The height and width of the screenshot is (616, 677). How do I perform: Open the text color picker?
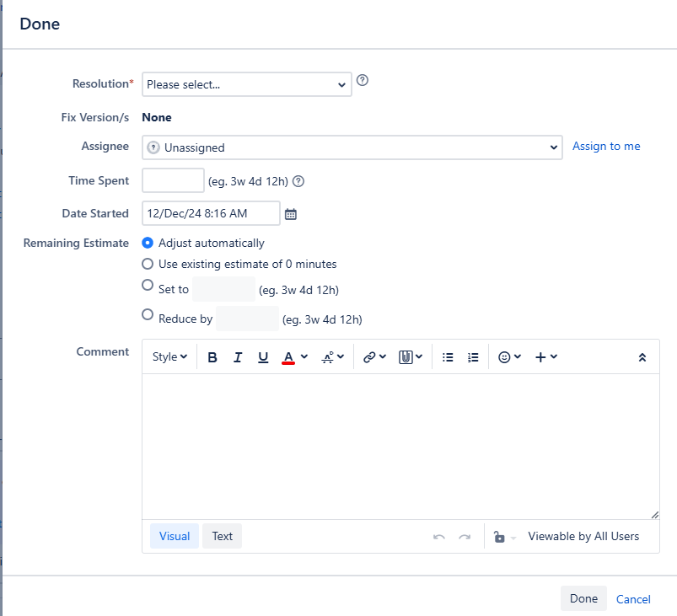294,357
